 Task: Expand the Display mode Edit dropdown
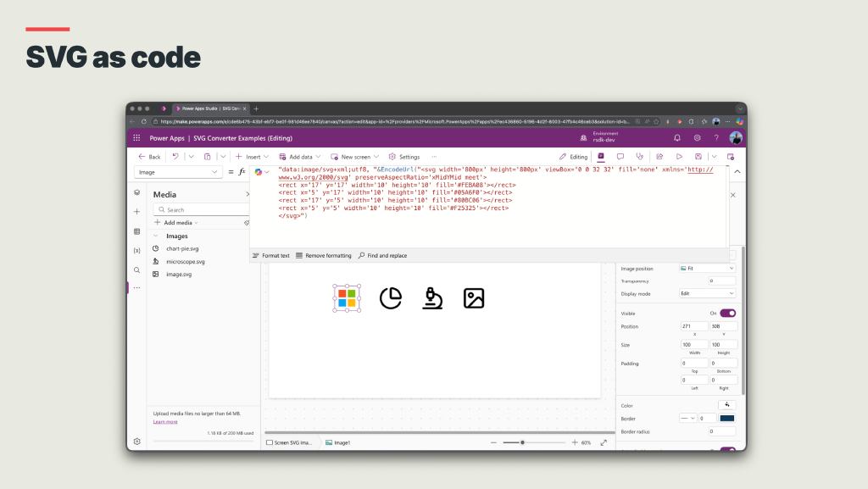point(708,293)
